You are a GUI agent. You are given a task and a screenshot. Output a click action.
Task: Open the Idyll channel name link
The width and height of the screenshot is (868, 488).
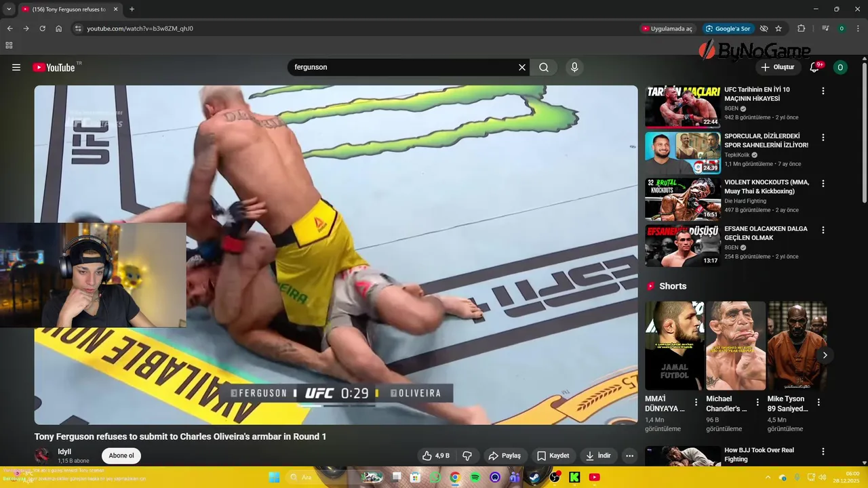point(64,451)
